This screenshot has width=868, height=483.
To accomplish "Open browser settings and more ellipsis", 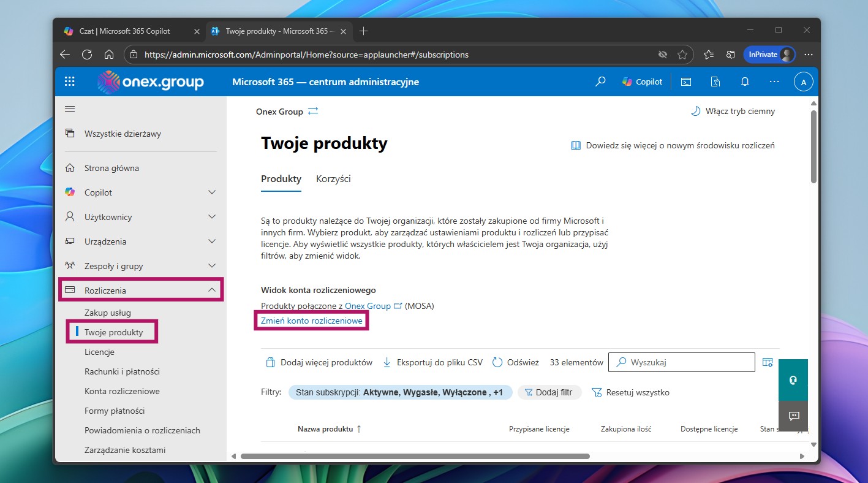I will tap(809, 55).
